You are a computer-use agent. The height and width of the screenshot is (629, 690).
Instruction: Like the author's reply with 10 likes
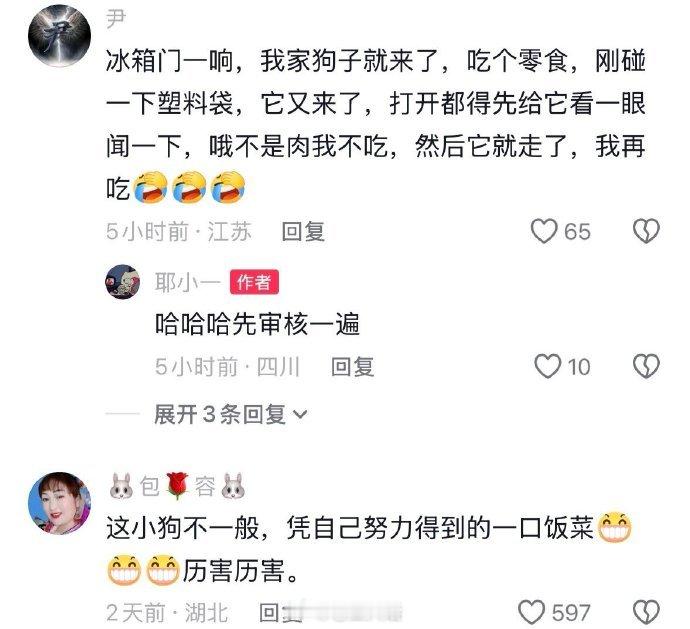pos(547,367)
